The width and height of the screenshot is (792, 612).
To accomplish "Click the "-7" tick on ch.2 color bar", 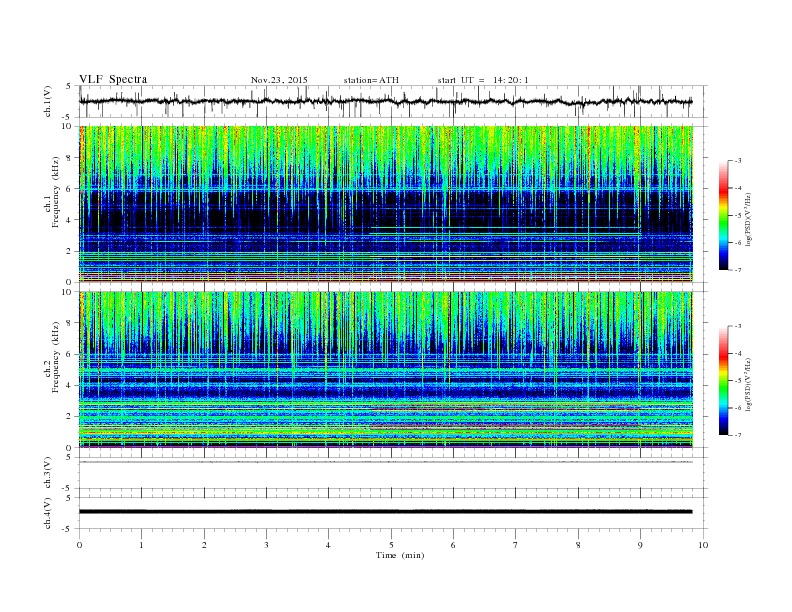I will click(737, 435).
